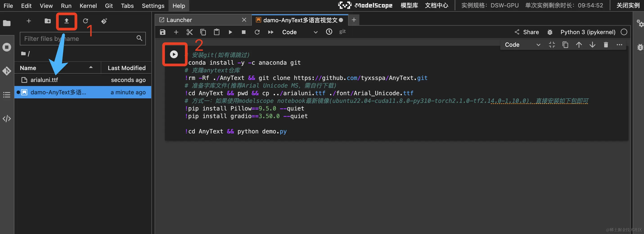Viewport: 644px width, 234px height.
Task: Sort files by Name column header
Action: click(58, 68)
